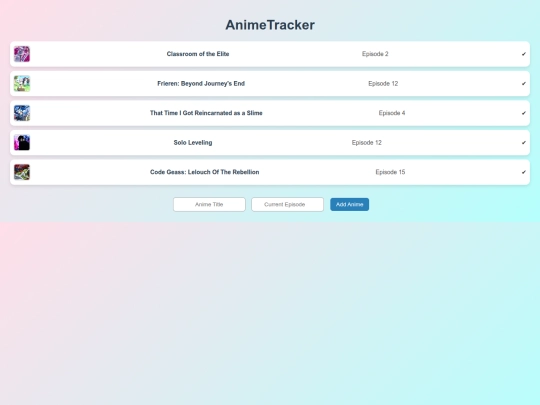Click the 'Episode 15' label
This screenshot has height=405, width=540.
pyautogui.click(x=390, y=172)
